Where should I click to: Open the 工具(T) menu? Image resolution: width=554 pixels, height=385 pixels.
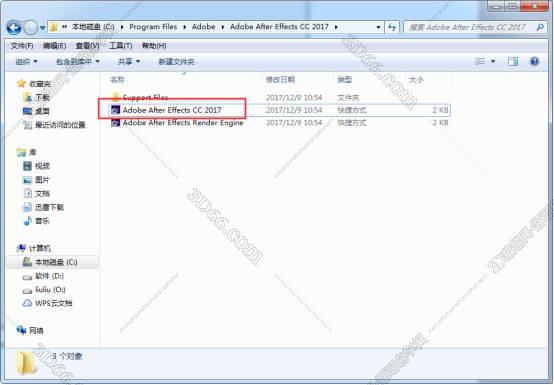[120, 46]
